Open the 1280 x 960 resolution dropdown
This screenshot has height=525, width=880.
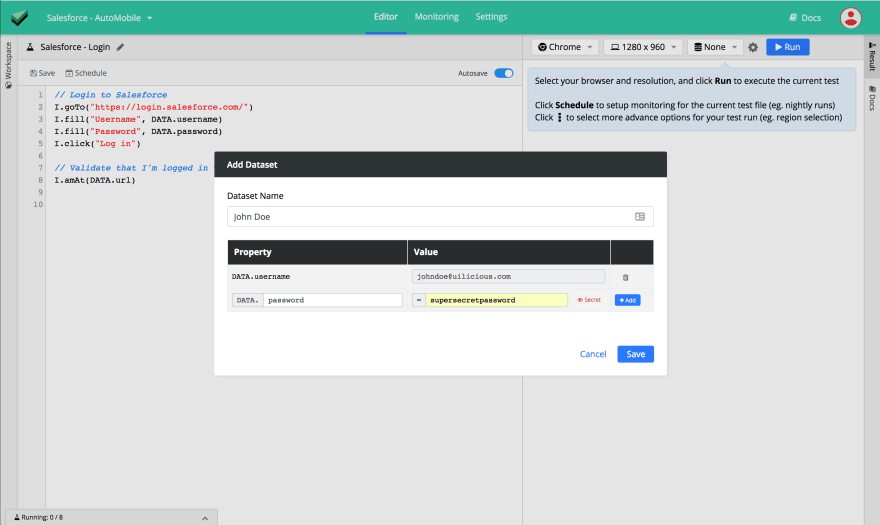tap(643, 47)
